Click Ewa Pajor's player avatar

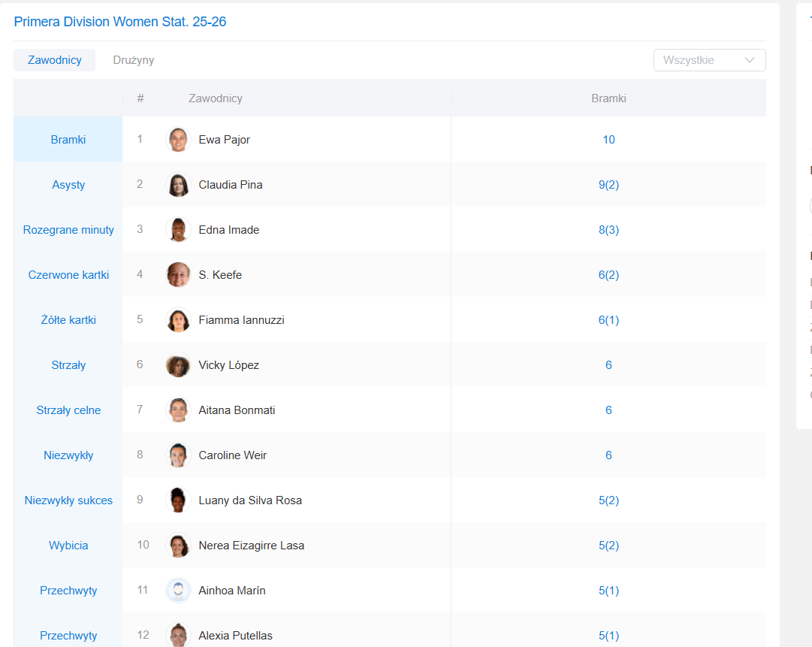pyautogui.click(x=178, y=140)
